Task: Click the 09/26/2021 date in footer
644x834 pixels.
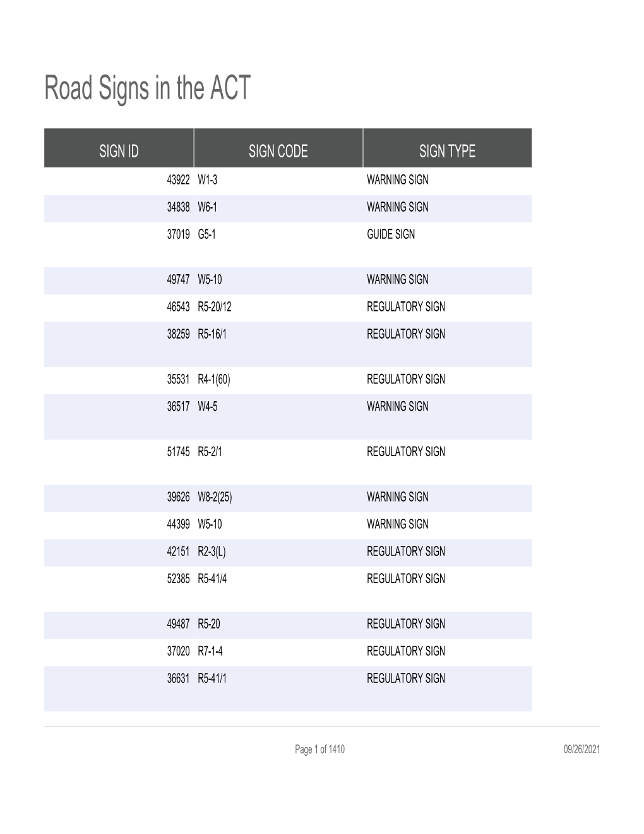Action: (581, 750)
